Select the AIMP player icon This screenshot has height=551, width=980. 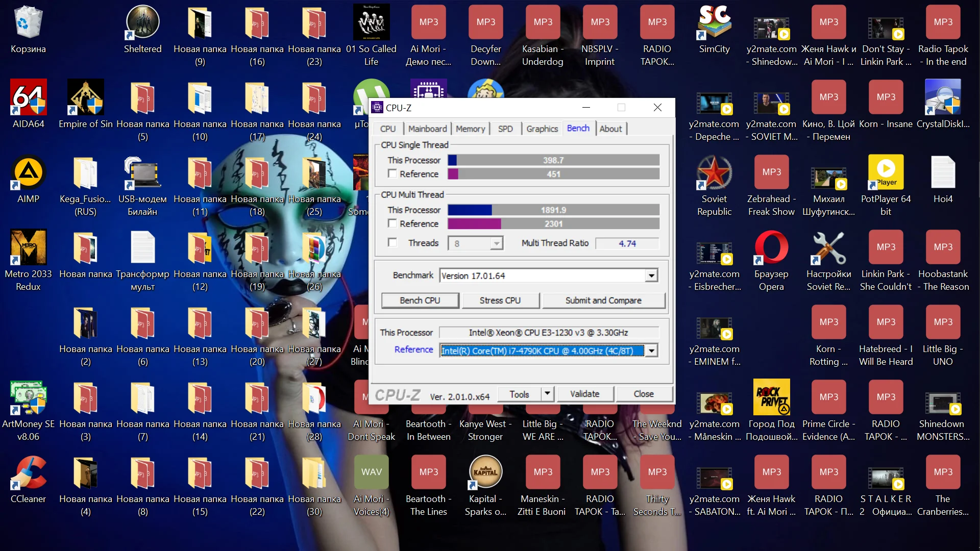pyautogui.click(x=28, y=172)
